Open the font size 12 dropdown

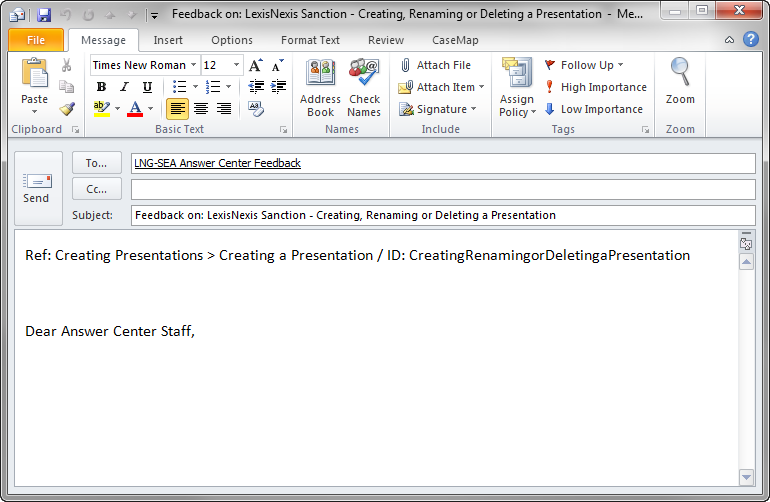pyautogui.click(x=236, y=65)
